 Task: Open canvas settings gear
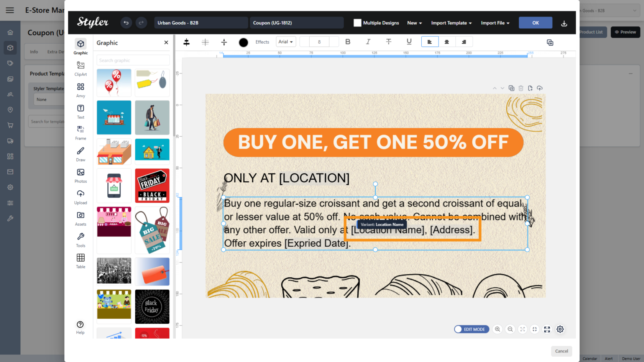560,329
